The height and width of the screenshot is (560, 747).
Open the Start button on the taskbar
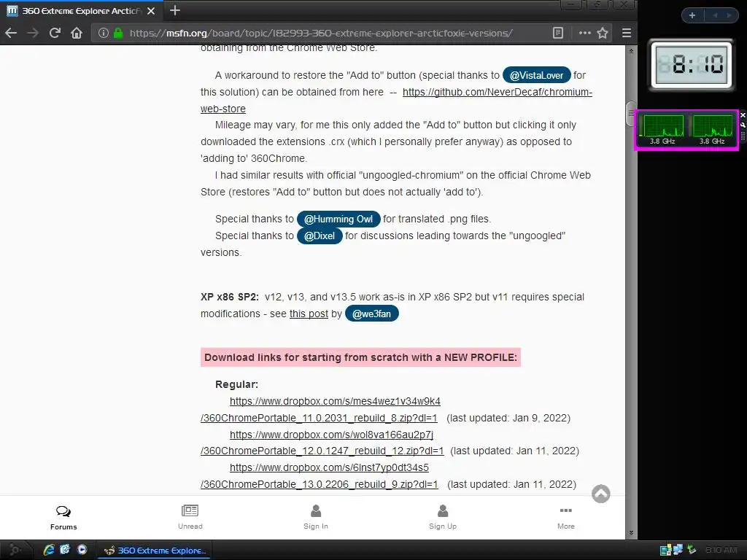click(x=15, y=550)
